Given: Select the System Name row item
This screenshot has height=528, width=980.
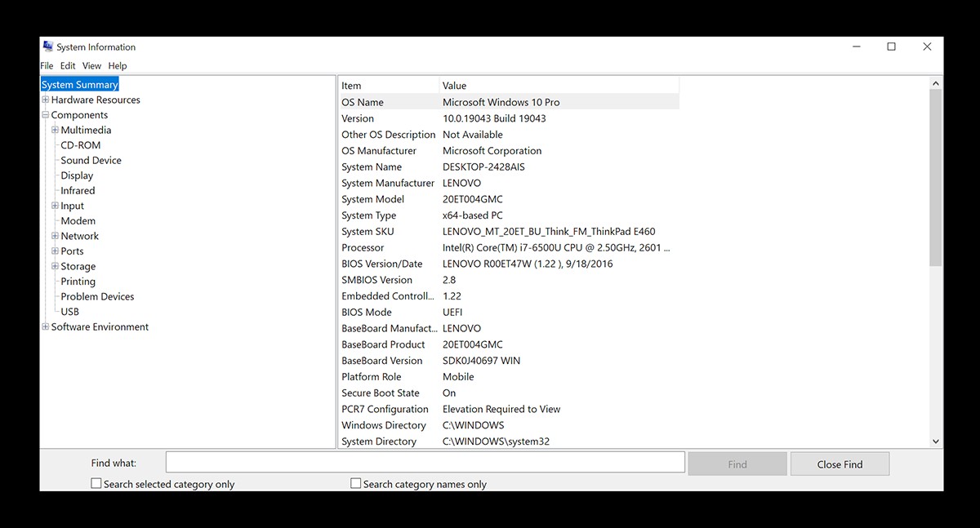Looking at the screenshot, I should 372,166.
